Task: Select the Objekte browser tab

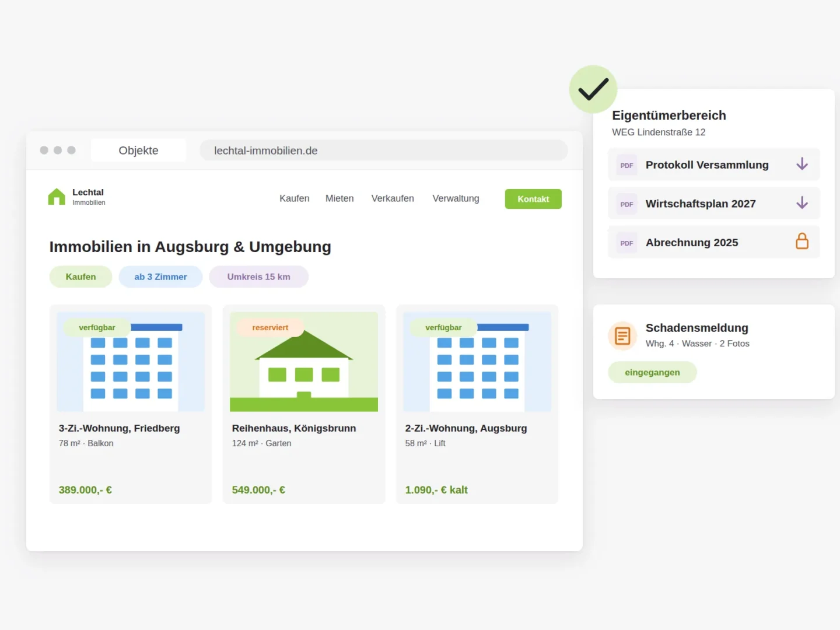Action: click(x=139, y=150)
